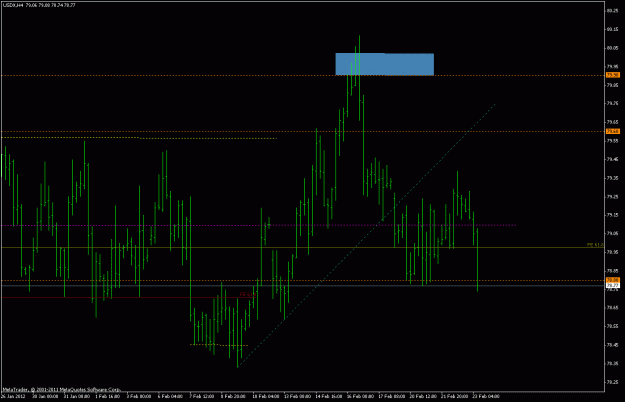Click the 6 Feb 04:00 time axis label
The height and width of the screenshot is (402, 625).
point(170,396)
